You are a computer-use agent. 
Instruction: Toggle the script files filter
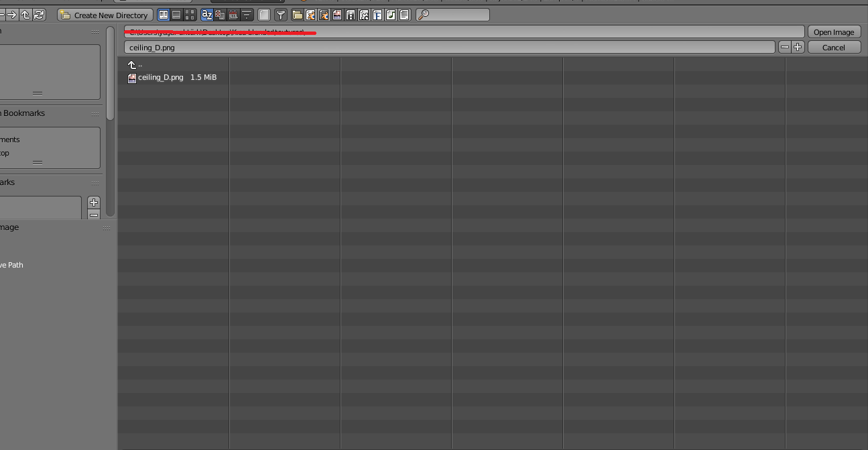(x=364, y=15)
